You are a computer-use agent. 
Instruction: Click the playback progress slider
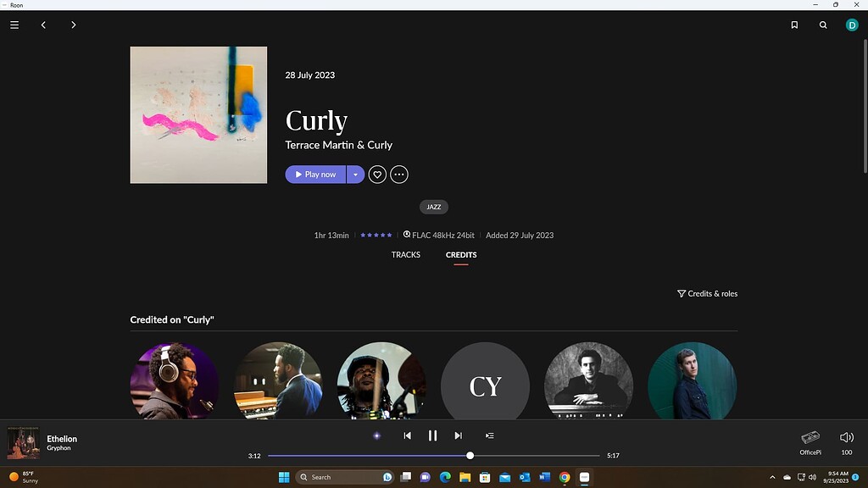(x=470, y=455)
